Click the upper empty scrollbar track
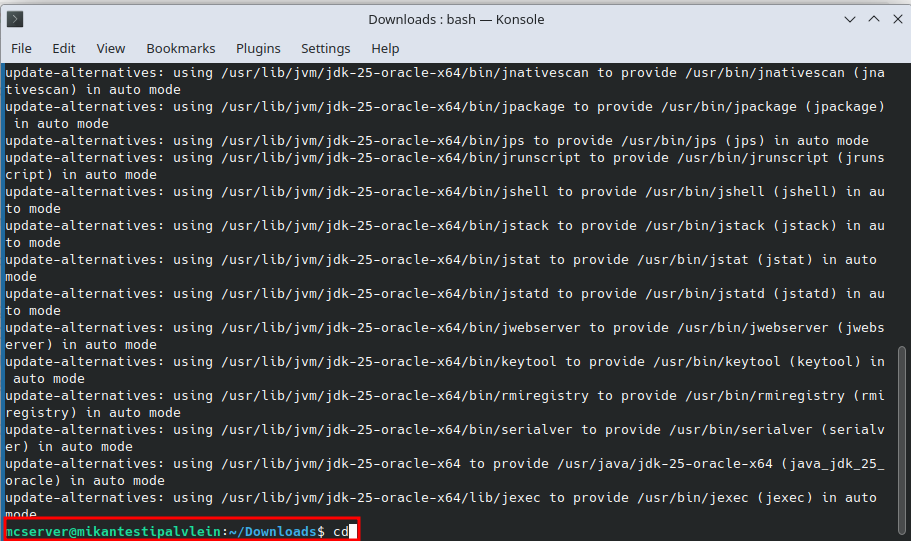The width and height of the screenshot is (911, 541). pos(903,200)
